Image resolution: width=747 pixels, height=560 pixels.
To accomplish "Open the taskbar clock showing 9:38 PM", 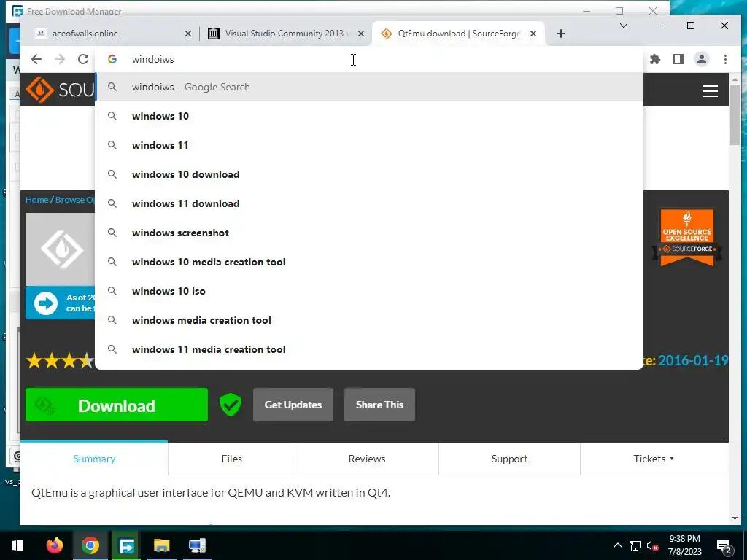I will [x=685, y=545].
